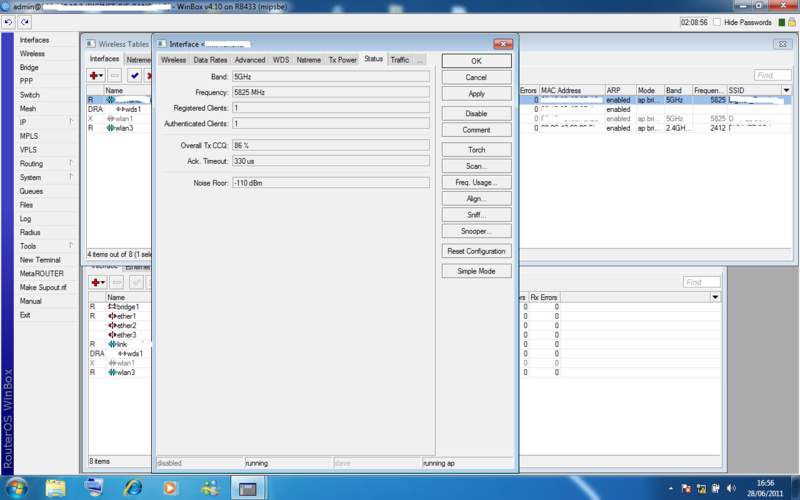Switch to the Nstreme tab

tap(309, 60)
